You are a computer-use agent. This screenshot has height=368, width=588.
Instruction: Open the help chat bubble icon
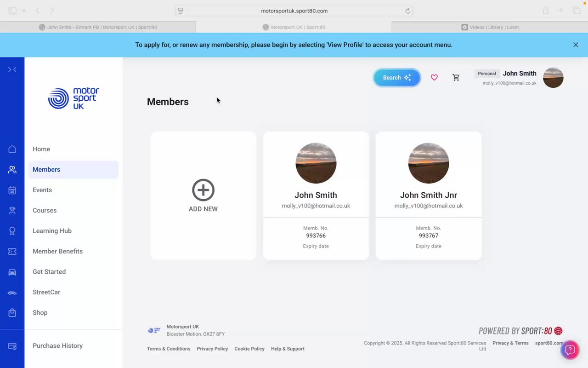click(570, 350)
